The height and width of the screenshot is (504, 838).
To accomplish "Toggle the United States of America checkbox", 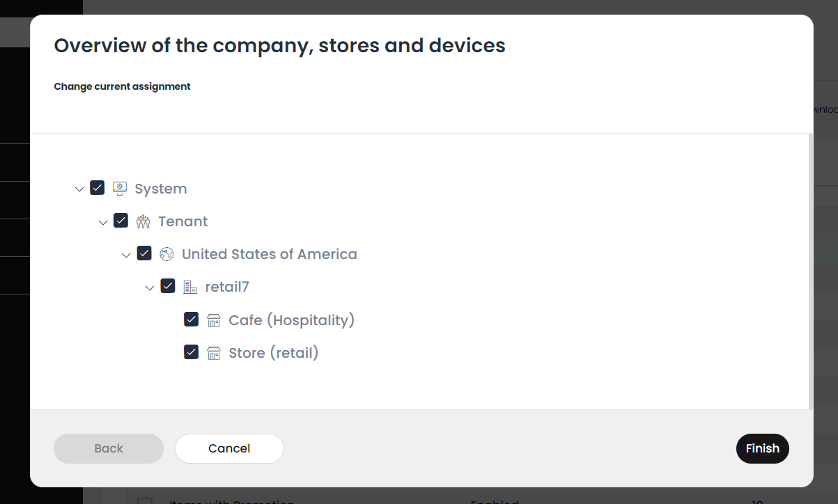I will 144,253.
